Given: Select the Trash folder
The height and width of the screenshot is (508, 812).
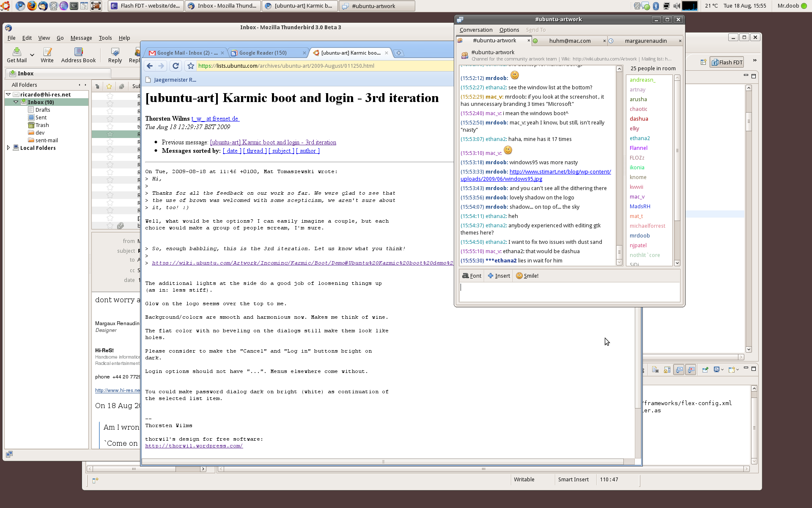Looking at the screenshot, I should pyautogui.click(x=42, y=125).
